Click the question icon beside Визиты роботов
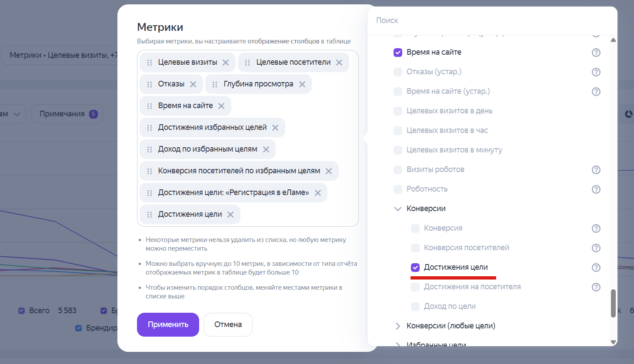 tap(596, 169)
